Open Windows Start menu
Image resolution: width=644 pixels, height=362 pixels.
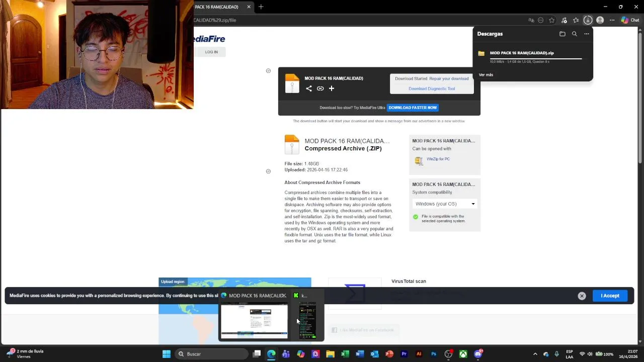pyautogui.click(x=167, y=354)
